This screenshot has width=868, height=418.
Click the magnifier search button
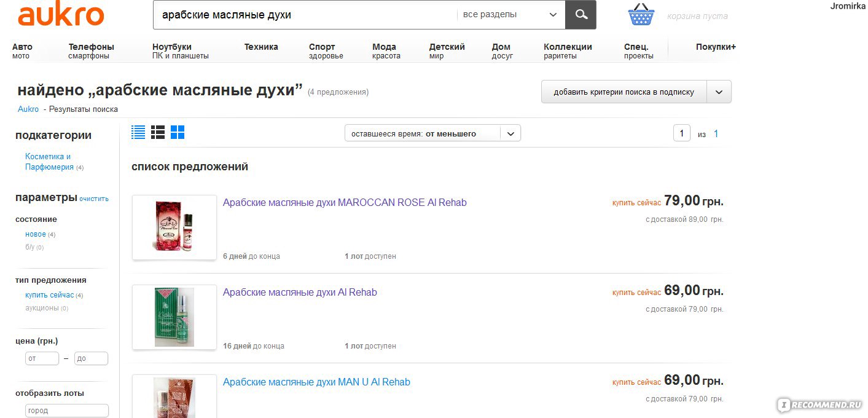click(x=581, y=14)
